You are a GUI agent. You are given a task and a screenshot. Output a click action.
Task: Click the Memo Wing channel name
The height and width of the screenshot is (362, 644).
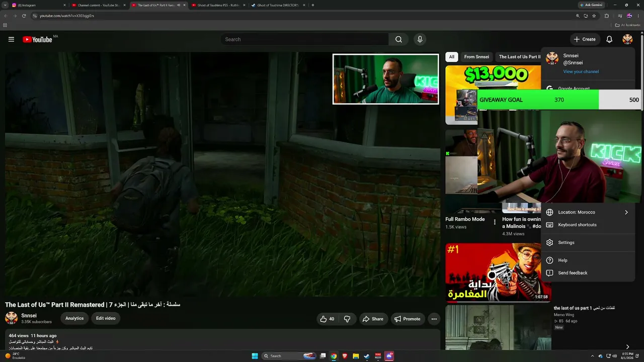pos(564,315)
